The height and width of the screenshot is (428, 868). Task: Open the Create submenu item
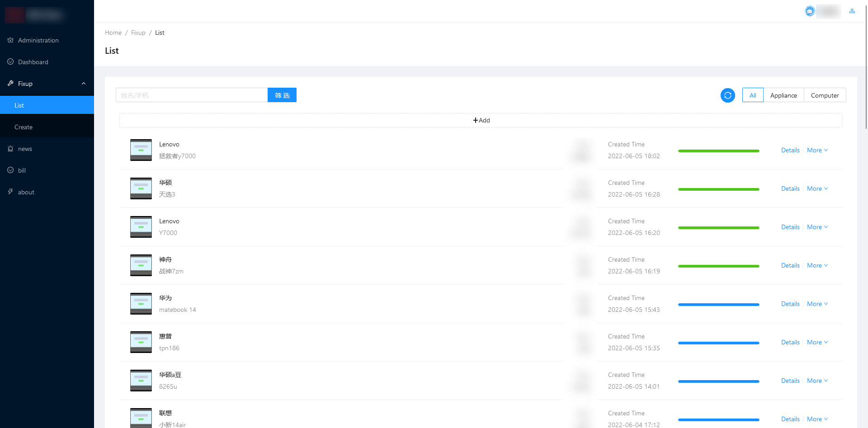pos(47,127)
